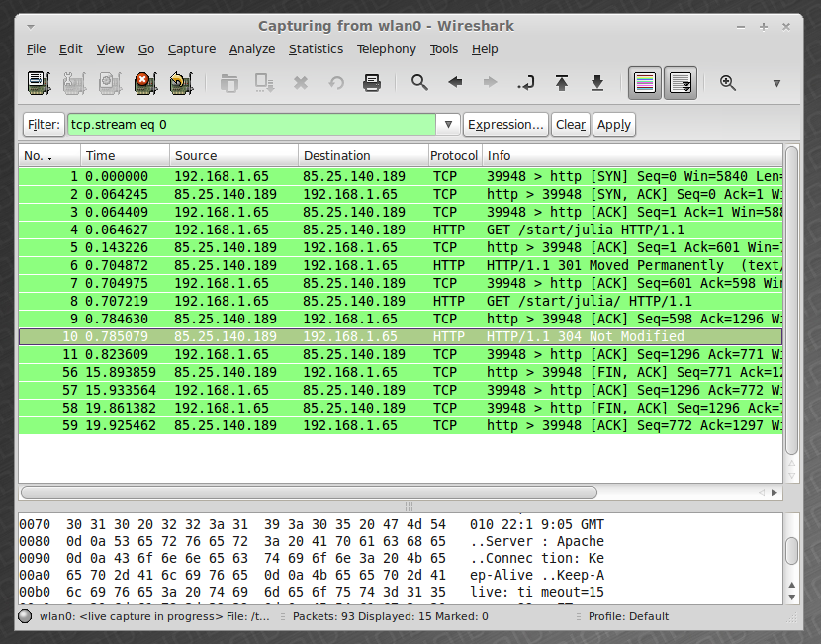Open the Go menu
Image resolution: width=821 pixels, height=644 pixels.
(146, 49)
